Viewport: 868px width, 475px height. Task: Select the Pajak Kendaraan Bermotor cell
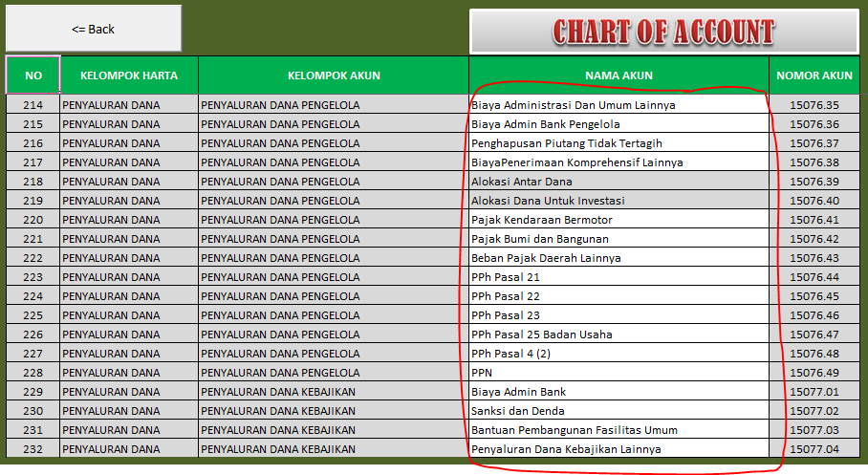[x=618, y=219]
